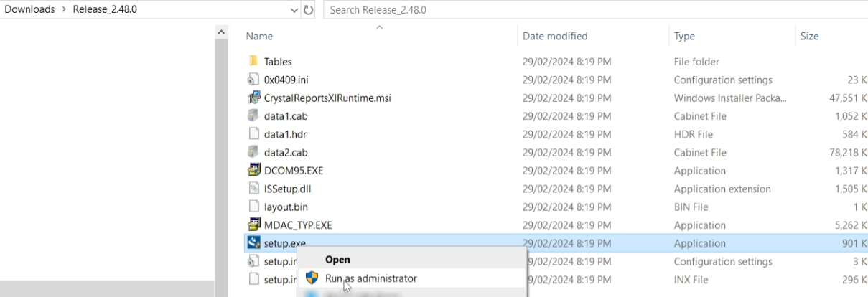Sort files by the Type column
This screenshot has height=297, width=868.
point(684,36)
